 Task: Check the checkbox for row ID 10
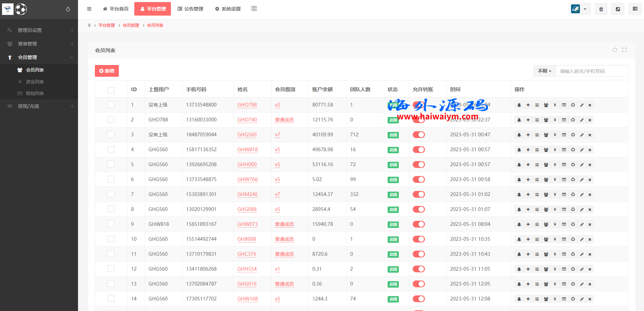(x=111, y=239)
